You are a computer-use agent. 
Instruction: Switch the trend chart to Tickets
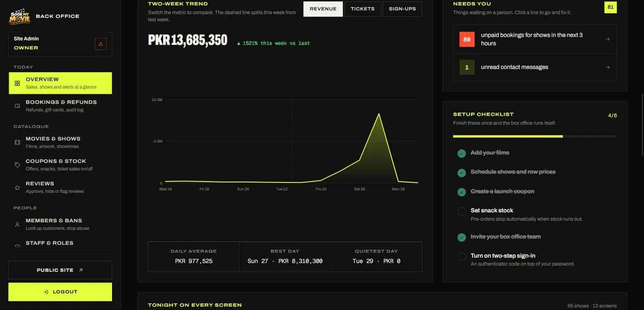(363, 9)
